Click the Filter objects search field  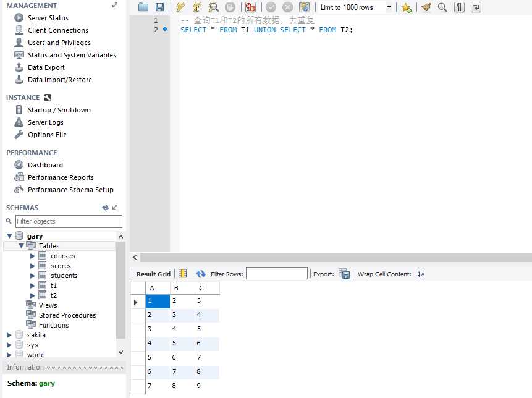pyautogui.click(x=69, y=222)
